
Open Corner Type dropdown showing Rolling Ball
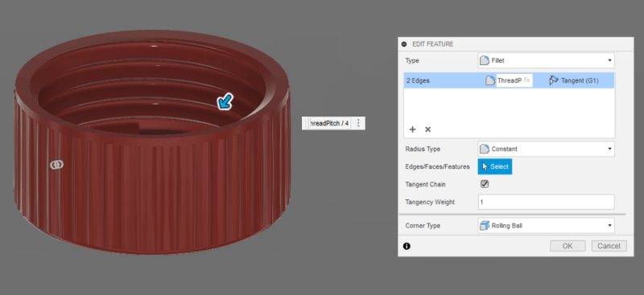click(546, 226)
